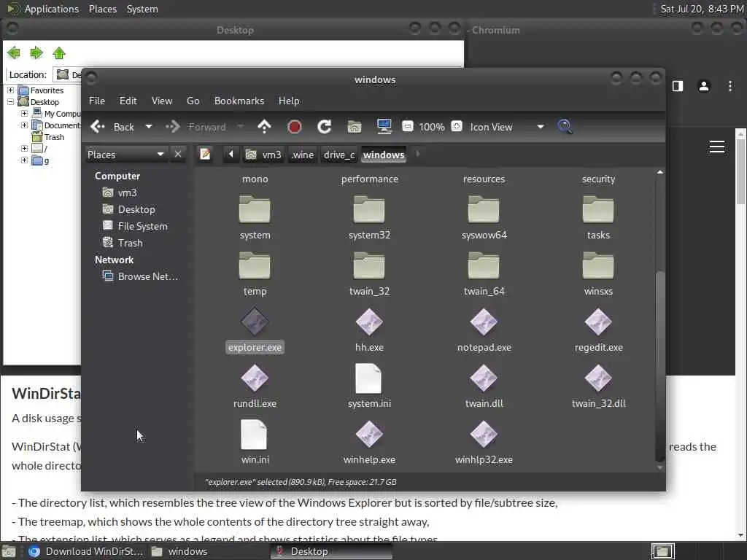Select Browse Network in sidebar
Screen dimensions: 747x560
[x=140, y=276]
